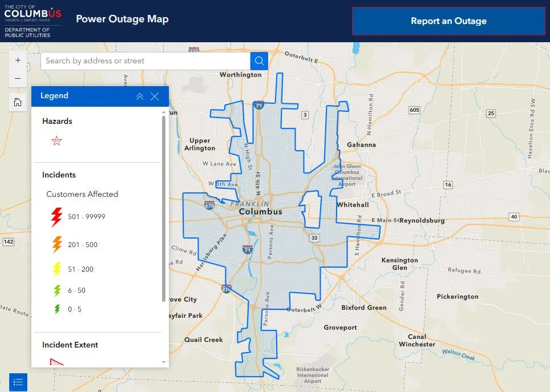Viewport: 550px width, 392px height.
Task: Return map to home extent
Action: 18,102
